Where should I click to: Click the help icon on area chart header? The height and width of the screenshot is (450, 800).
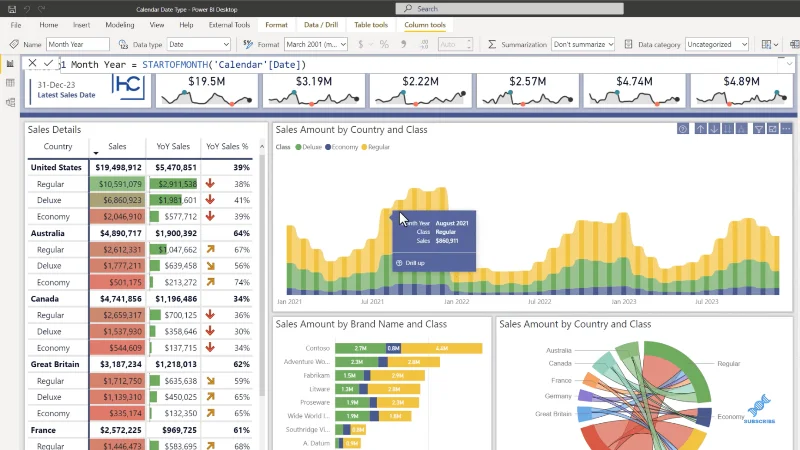point(683,129)
